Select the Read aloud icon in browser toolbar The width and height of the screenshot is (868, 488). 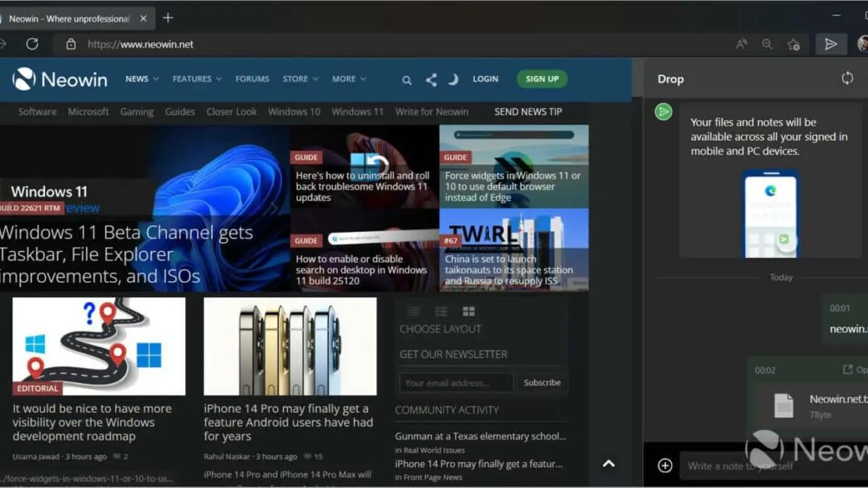coord(741,43)
